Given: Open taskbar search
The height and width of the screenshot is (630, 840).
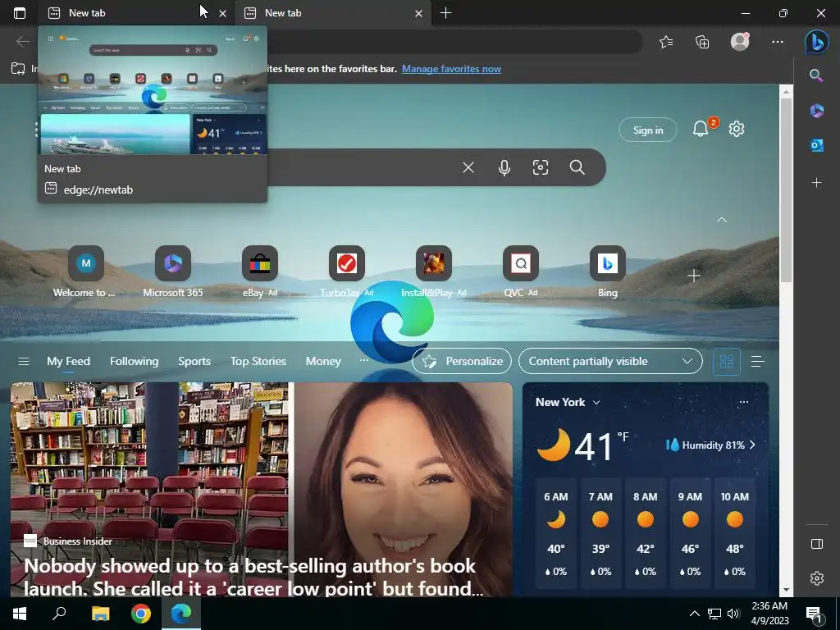Looking at the screenshot, I should 59,614.
